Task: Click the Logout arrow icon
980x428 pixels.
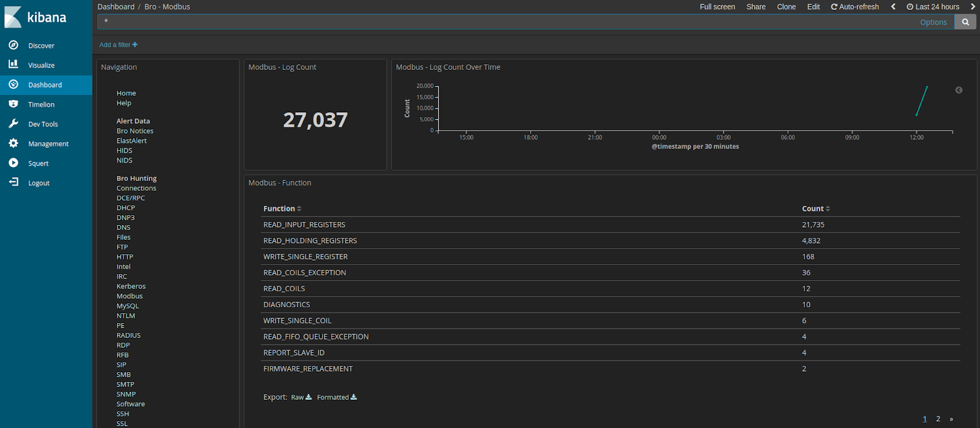Action: [13, 182]
